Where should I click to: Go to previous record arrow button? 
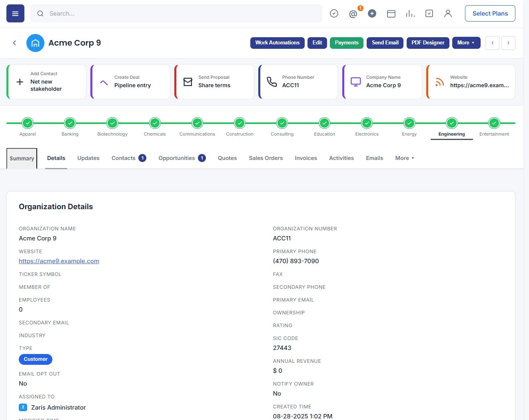(492, 43)
